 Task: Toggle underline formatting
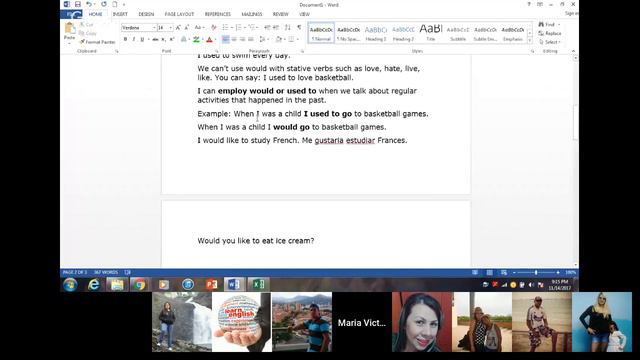click(x=142, y=39)
